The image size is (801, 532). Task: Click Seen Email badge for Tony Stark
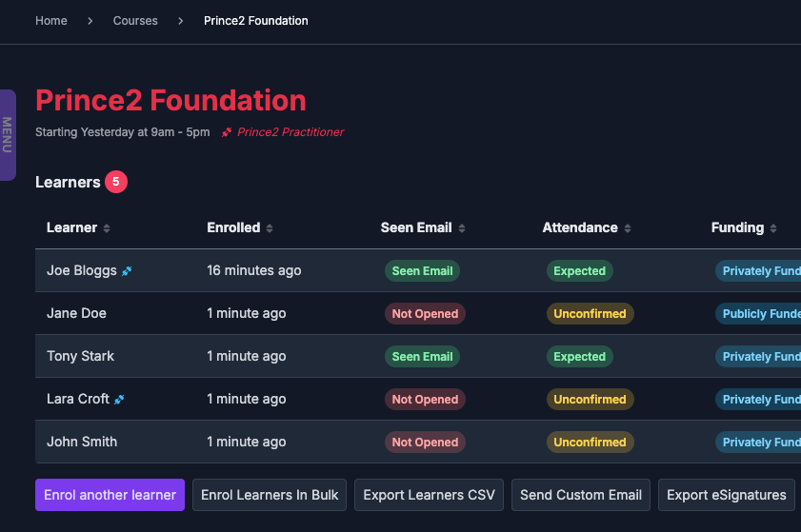point(423,357)
